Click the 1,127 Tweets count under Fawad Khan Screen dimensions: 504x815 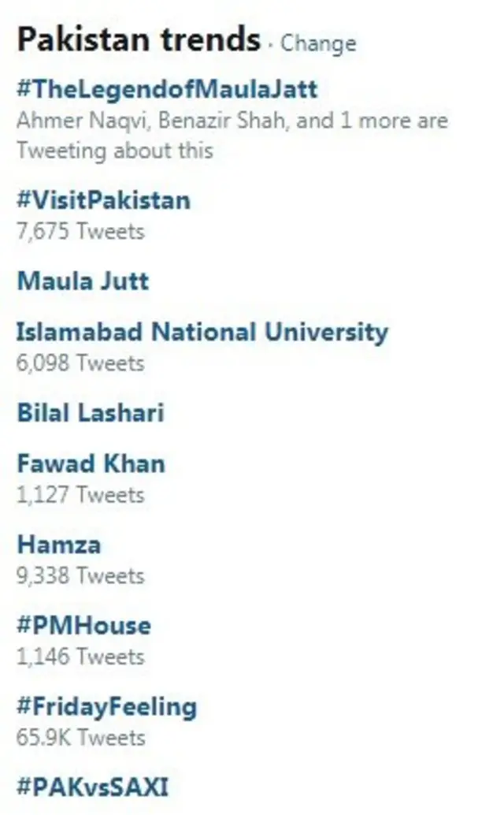[x=80, y=495]
